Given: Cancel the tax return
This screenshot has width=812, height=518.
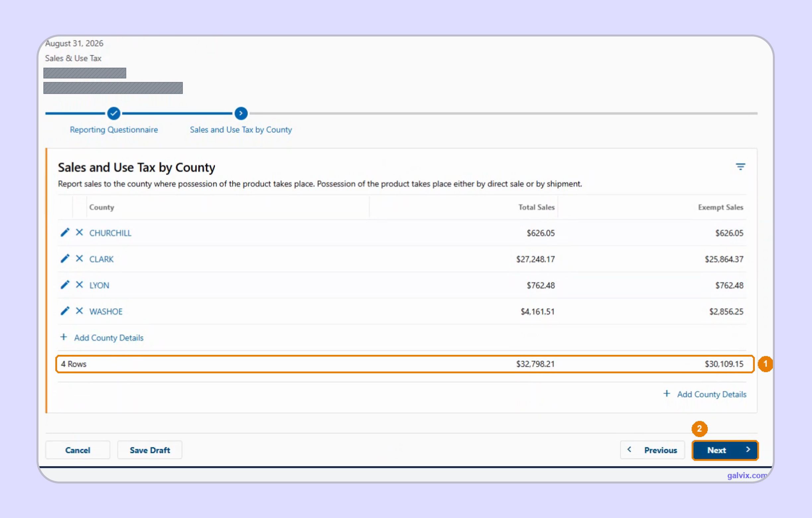Looking at the screenshot, I should tap(78, 450).
